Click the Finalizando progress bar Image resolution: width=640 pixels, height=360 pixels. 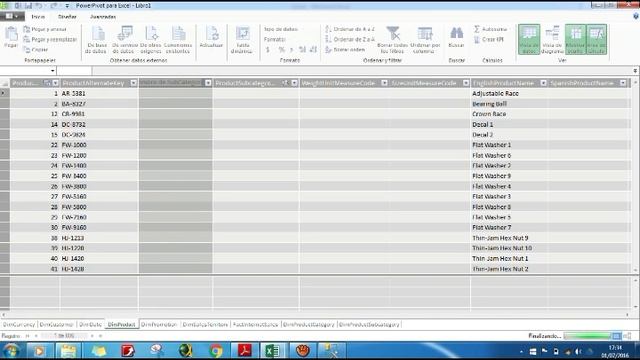pos(588,336)
